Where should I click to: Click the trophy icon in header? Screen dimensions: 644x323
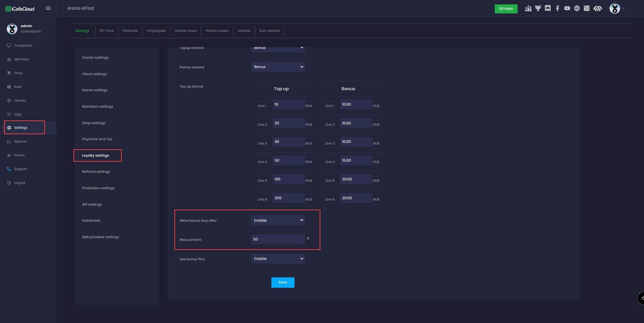pyautogui.click(x=538, y=8)
